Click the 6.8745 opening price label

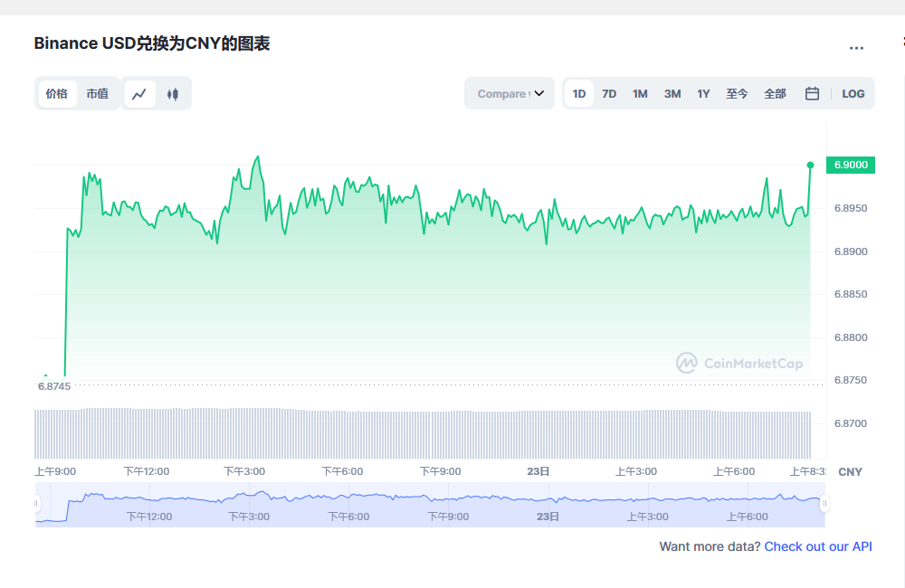pyautogui.click(x=54, y=386)
